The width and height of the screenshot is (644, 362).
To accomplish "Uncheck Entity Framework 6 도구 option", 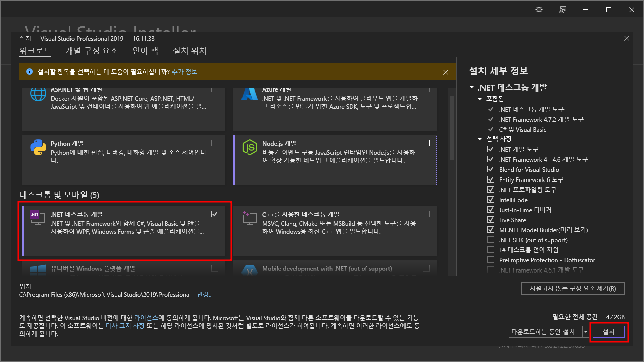I will click(491, 179).
